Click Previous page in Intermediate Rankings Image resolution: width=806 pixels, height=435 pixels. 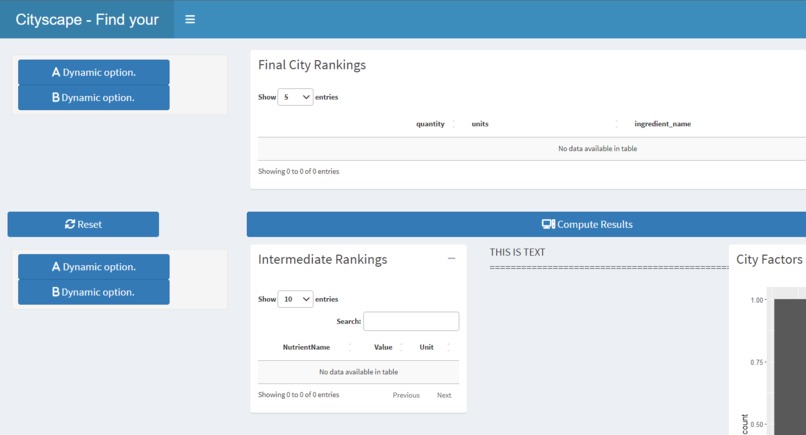coord(406,395)
